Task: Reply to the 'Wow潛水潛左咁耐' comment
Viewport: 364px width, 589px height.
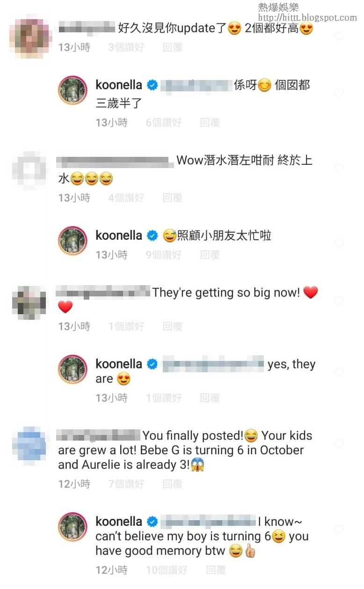Action: 172,198
